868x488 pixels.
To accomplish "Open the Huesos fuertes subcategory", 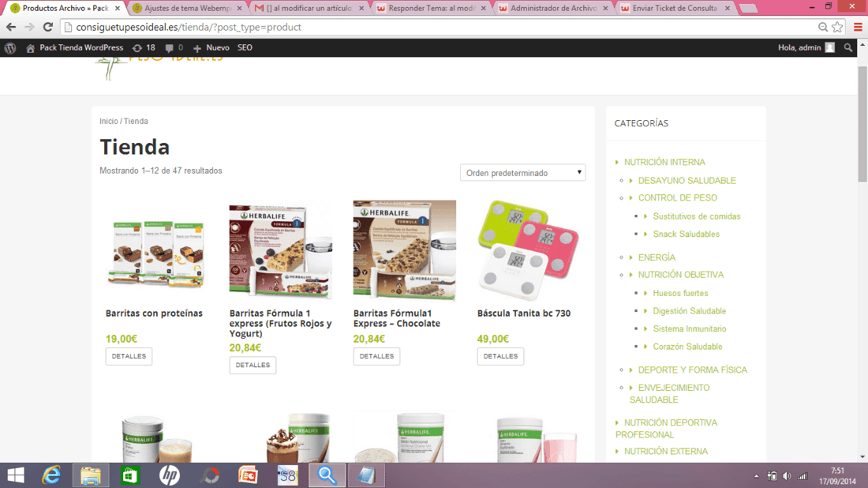I will point(680,294).
